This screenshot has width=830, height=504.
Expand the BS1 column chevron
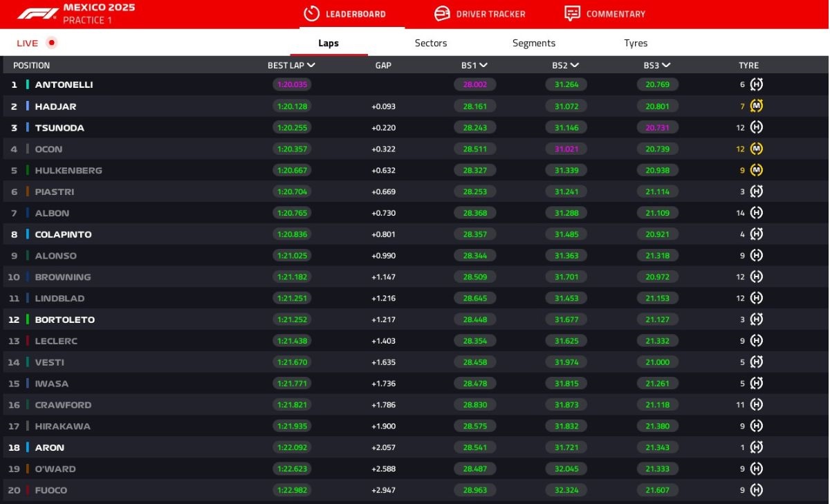coord(483,66)
